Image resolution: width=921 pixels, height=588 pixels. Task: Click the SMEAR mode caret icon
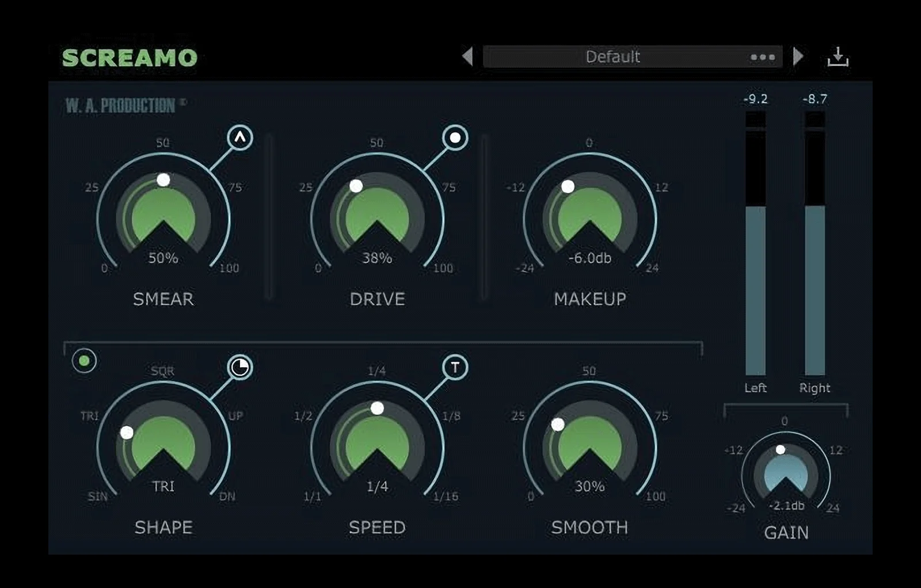pos(240,138)
